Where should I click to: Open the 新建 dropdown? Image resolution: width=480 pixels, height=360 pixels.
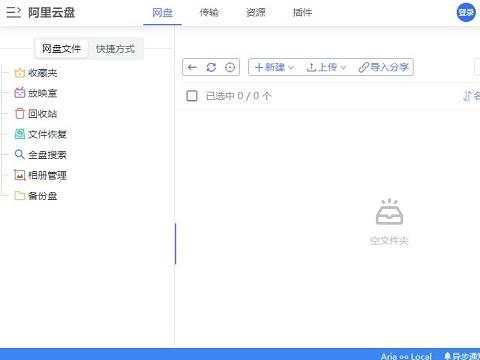(274, 67)
